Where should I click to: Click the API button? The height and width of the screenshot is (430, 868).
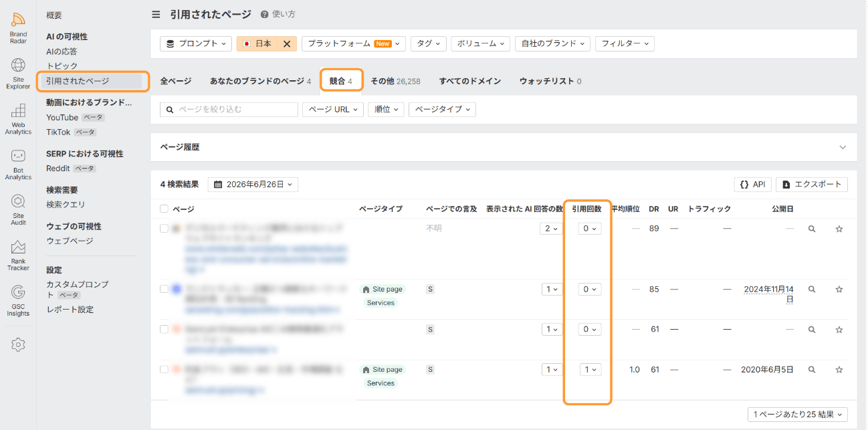click(752, 185)
